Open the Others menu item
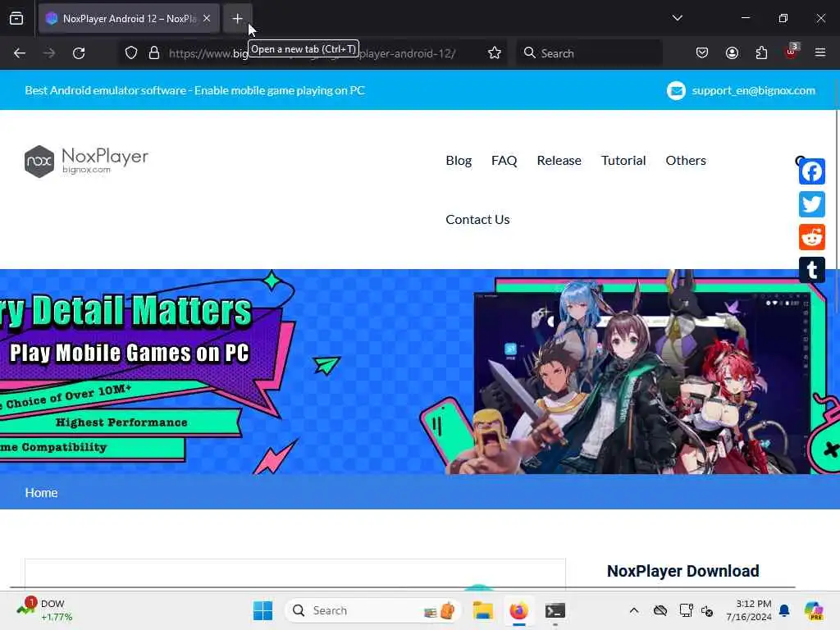This screenshot has width=840, height=630. point(686,160)
